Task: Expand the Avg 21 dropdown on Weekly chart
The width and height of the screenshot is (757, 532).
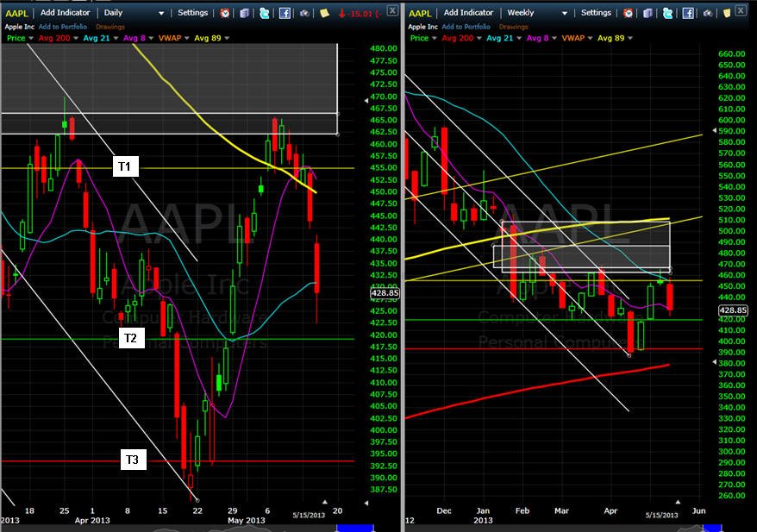Action: (x=519, y=38)
